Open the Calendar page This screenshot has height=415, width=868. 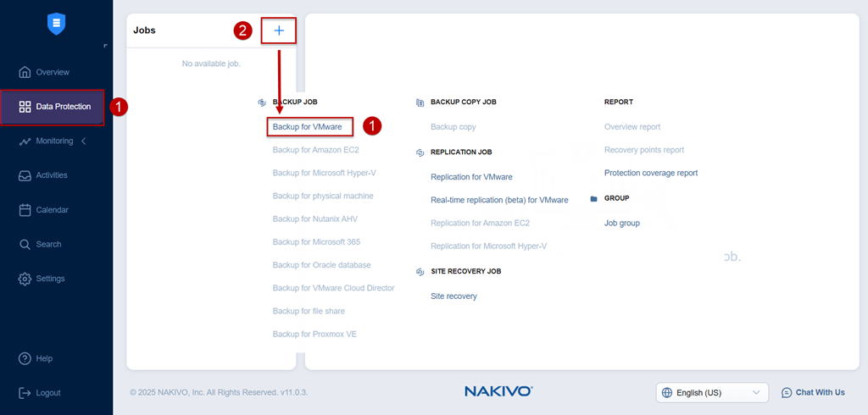pyautogui.click(x=52, y=210)
